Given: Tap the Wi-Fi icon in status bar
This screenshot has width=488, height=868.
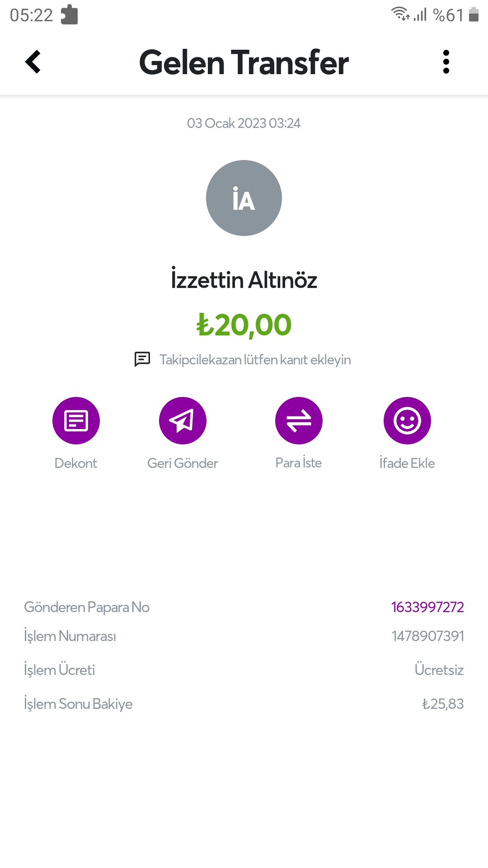Looking at the screenshot, I should pos(400,14).
